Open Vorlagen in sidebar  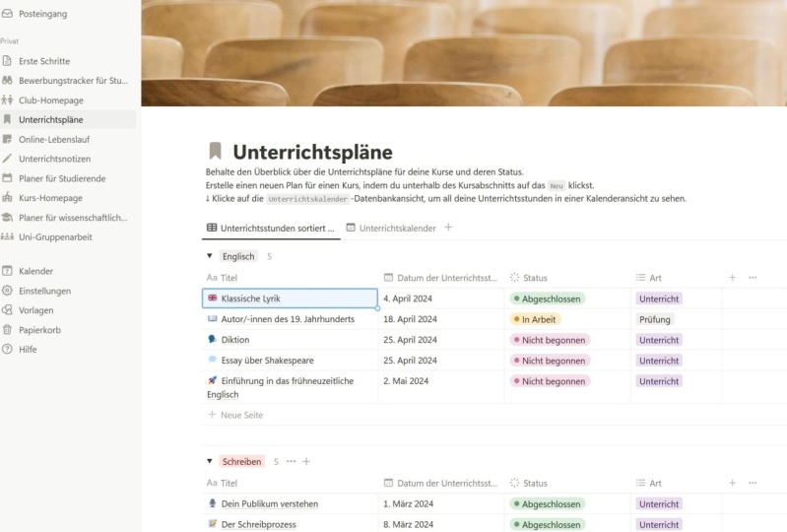click(x=35, y=310)
